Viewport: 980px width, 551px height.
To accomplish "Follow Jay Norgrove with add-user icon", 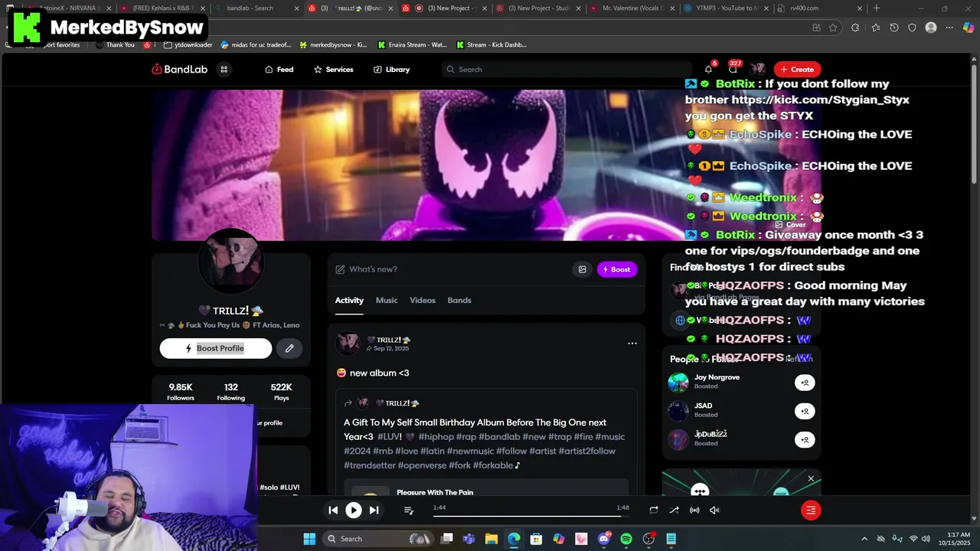I will coord(805,383).
